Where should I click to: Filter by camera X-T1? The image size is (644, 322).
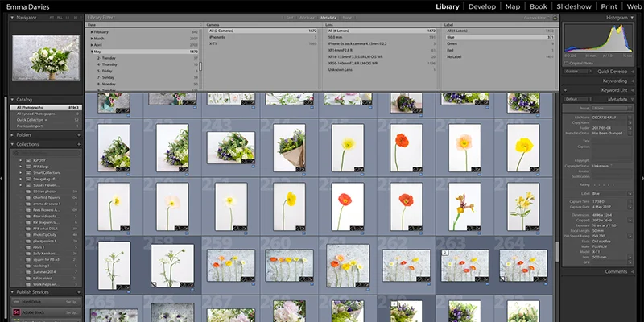coord(262,43)
